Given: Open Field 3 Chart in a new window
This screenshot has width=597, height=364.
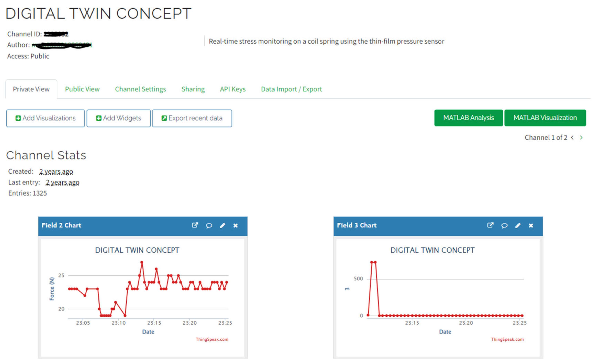Looking at the screenshot, I should 491,226.
